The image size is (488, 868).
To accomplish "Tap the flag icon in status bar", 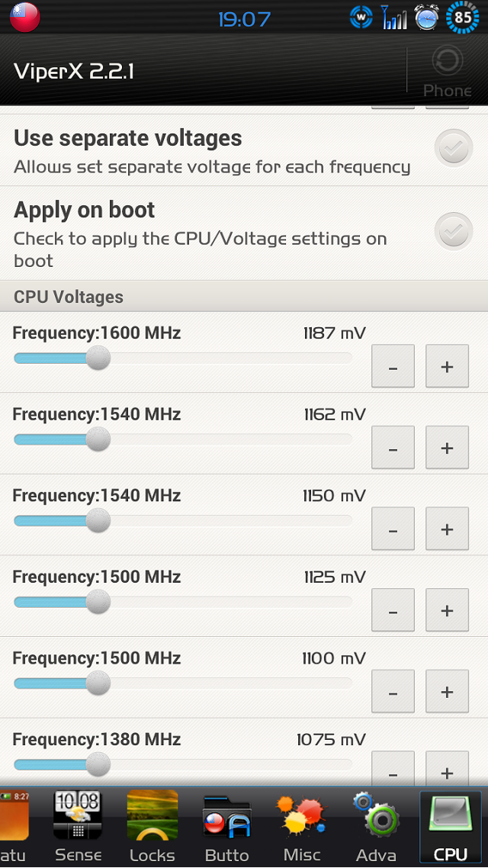I will pyautogui.click(x=25, y=17).
